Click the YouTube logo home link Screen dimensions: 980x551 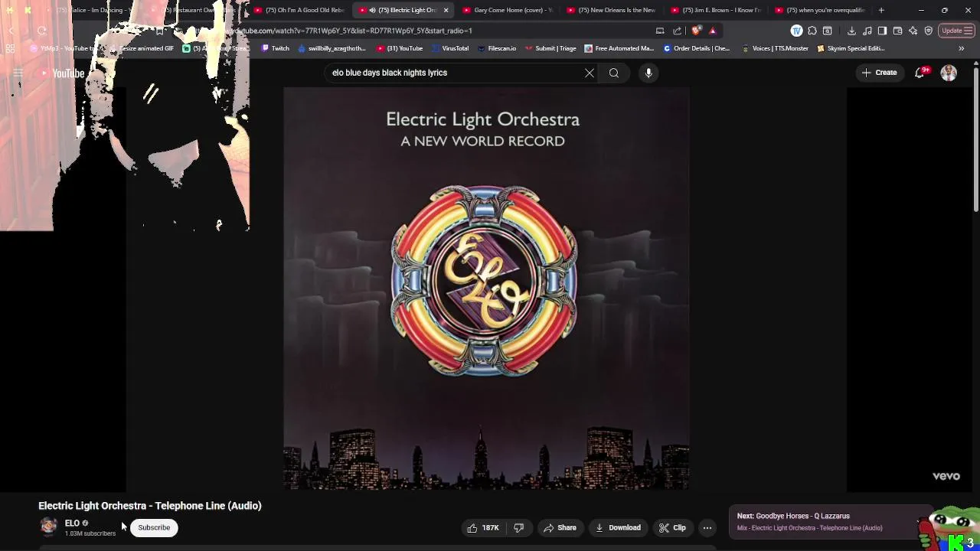point(63,73)
